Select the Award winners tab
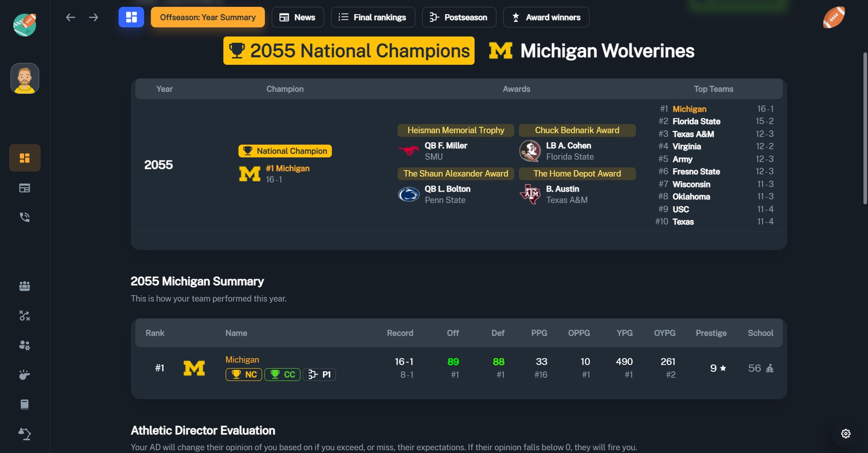 click(x=546, y=17)
